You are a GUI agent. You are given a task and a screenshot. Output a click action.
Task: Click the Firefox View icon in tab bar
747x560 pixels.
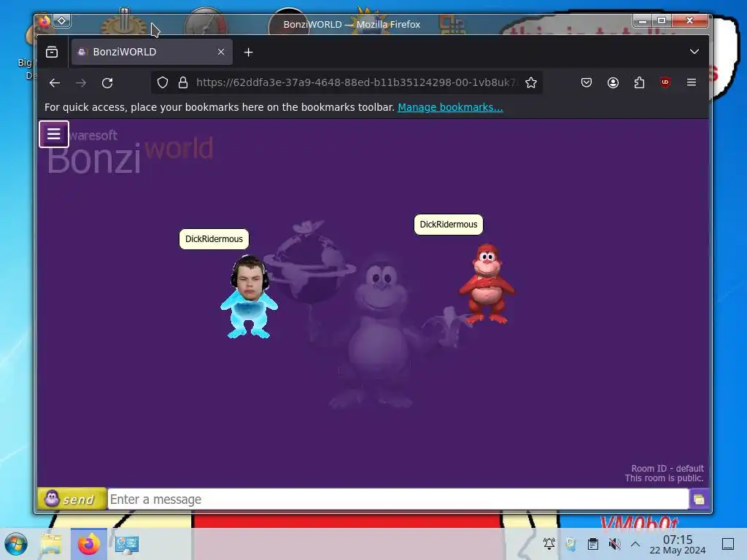(52, 52)
